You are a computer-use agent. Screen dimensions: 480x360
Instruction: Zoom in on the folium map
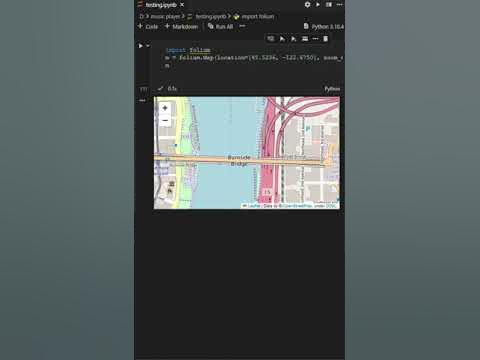(x=165, y=108)
